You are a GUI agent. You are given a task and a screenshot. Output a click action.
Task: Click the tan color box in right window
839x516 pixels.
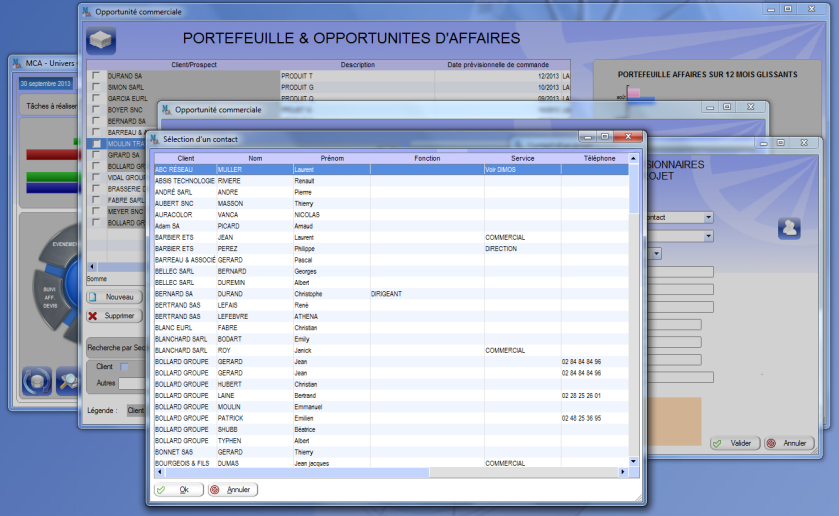(x=674, y=421)
